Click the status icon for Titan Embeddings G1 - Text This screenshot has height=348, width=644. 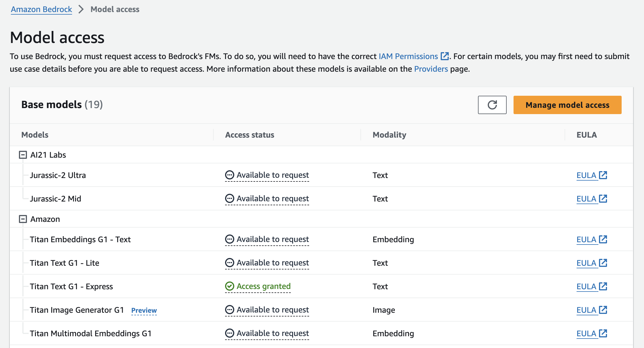(229, 239)
